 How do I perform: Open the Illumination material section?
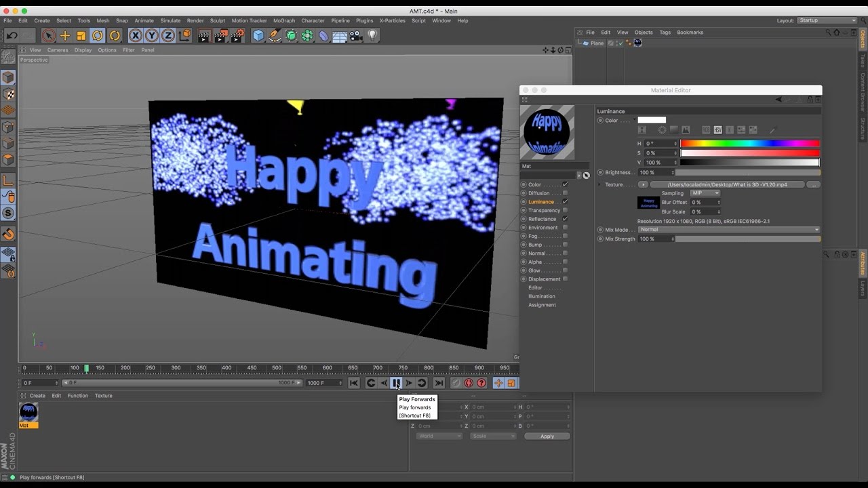(542, 296)
